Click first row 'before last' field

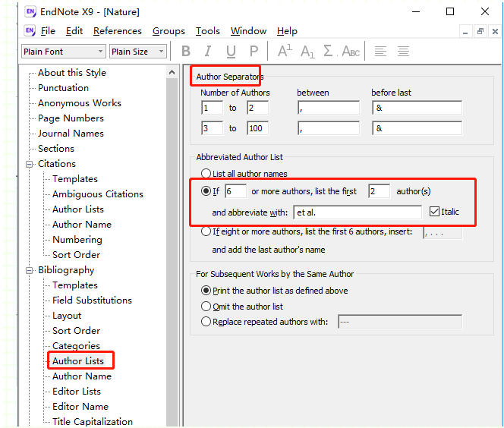tap(417, 108)
